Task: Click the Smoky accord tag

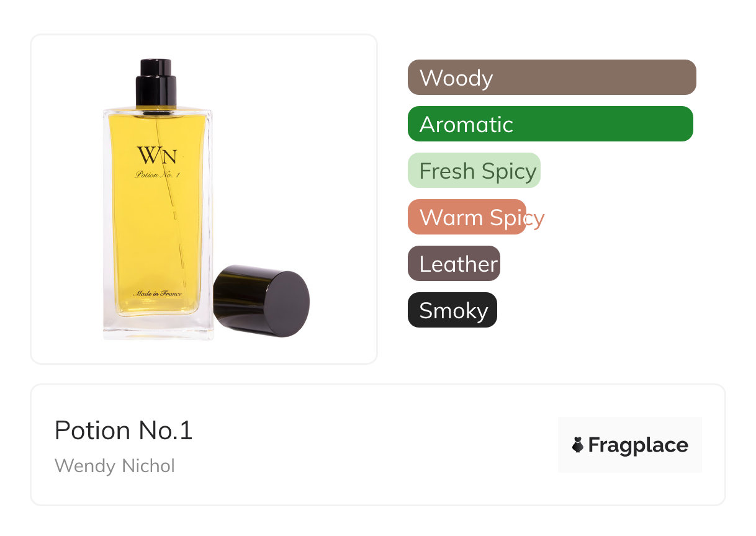Action: [452, 310]
